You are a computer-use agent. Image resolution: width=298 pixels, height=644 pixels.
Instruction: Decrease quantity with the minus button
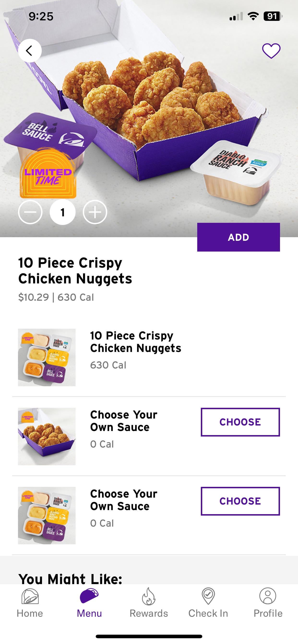coord(30,212)
